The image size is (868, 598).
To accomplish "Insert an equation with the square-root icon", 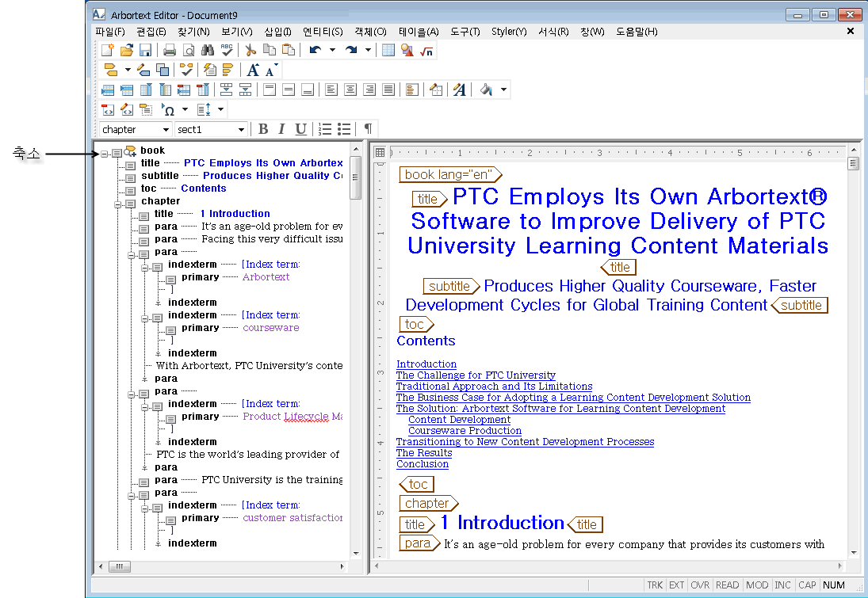I will point(426,51).
